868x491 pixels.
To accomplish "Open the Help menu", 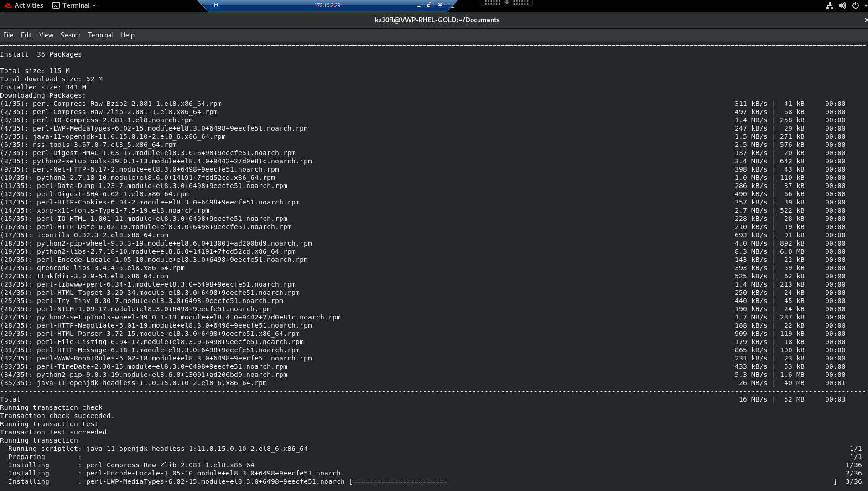I will coord(127,35).
